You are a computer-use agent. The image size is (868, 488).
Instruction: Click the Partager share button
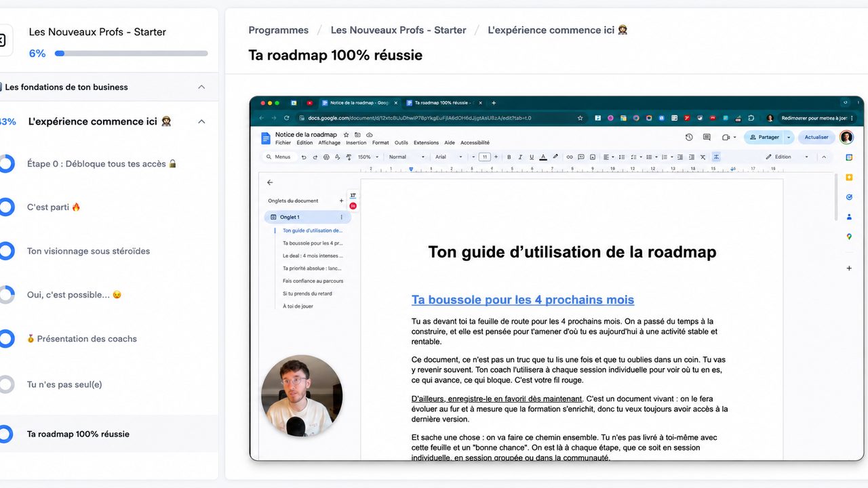coord(764,137)
